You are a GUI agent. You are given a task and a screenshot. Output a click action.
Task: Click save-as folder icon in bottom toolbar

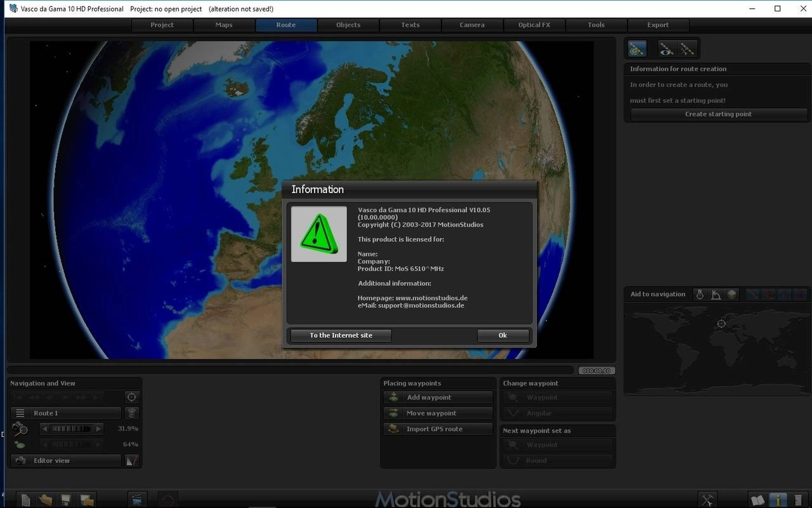point(87,500)
